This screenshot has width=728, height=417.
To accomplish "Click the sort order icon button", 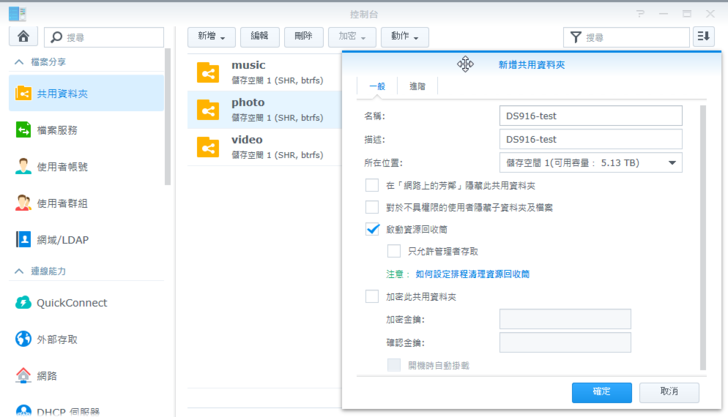I will (704, 37).
